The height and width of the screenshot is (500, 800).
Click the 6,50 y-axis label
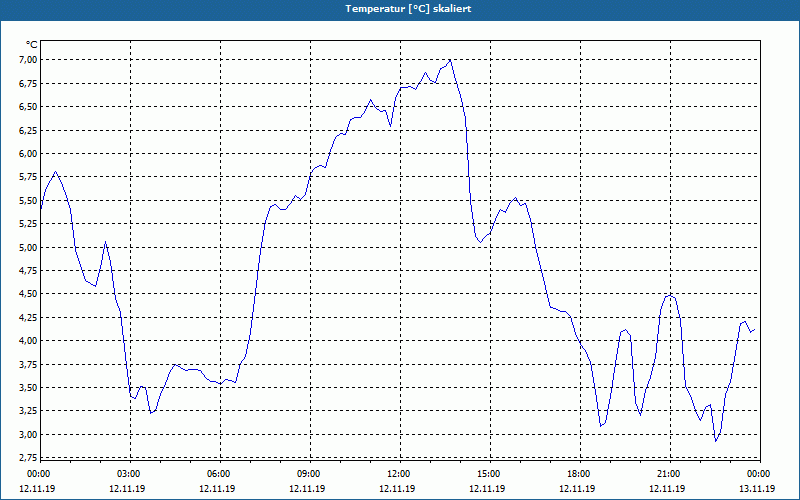[x=29, y=107]
